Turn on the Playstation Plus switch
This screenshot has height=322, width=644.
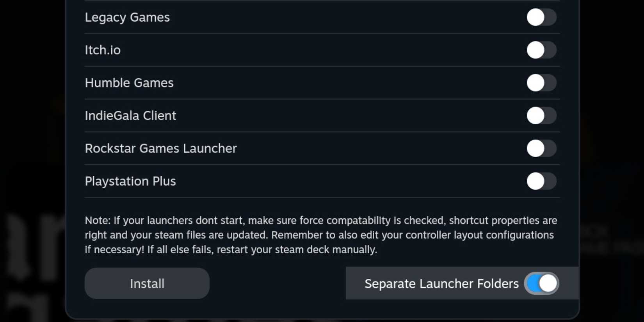542,181
